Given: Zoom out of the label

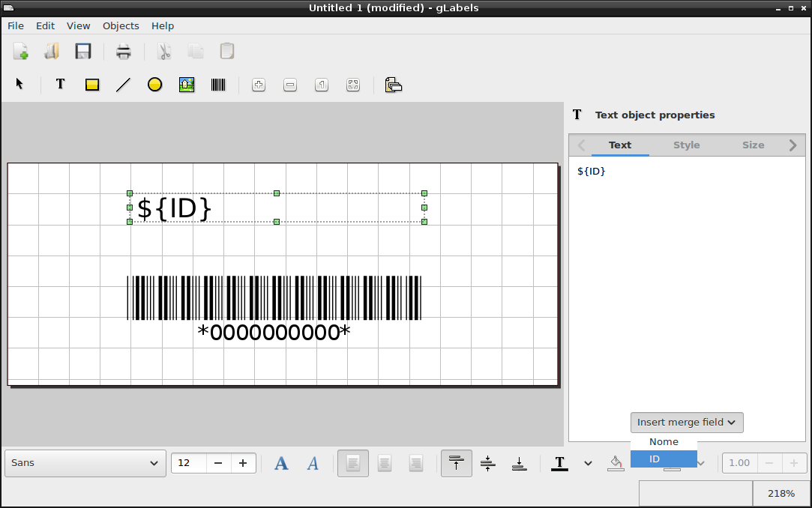Looking at the screenshot, I should tap(290, 85).
